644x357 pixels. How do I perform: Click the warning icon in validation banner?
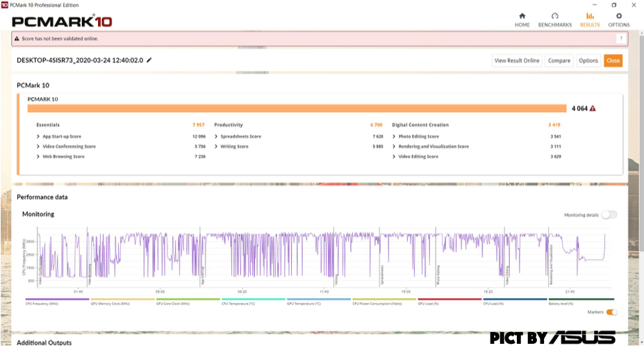tap(17, 39)
